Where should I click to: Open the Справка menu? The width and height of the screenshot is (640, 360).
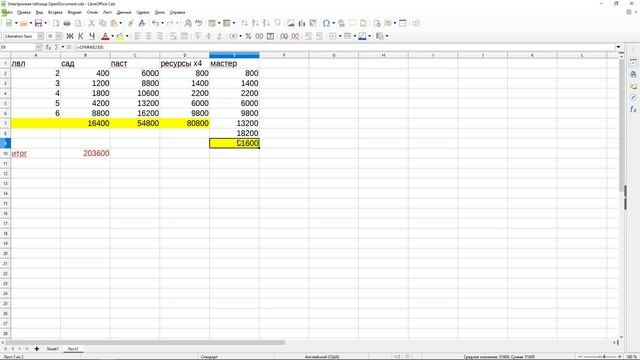click(x=178, y=12)
